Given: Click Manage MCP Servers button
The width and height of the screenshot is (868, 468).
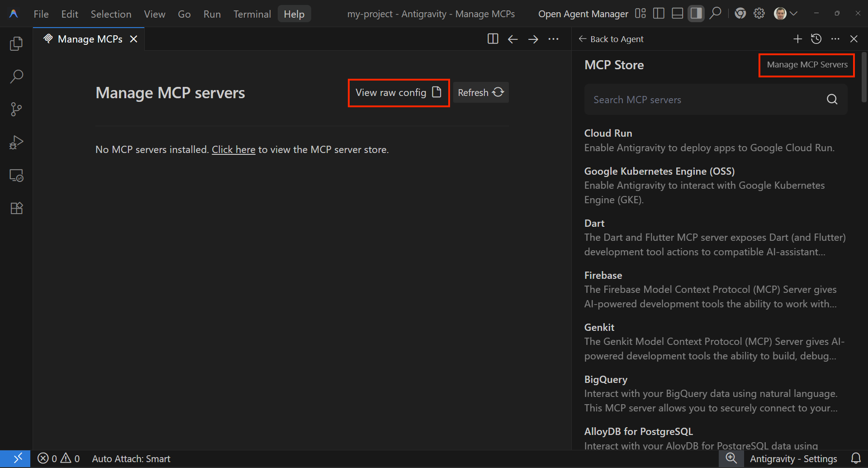Looking at the screenshot, I should [x=807, y=65].
